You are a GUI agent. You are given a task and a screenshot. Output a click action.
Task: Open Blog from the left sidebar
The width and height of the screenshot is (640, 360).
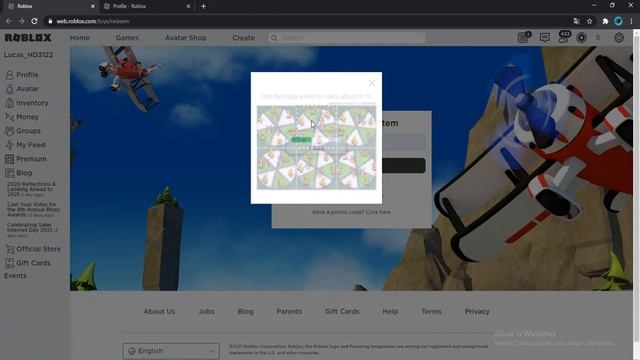pyautogui.click(x=19, y=173)
